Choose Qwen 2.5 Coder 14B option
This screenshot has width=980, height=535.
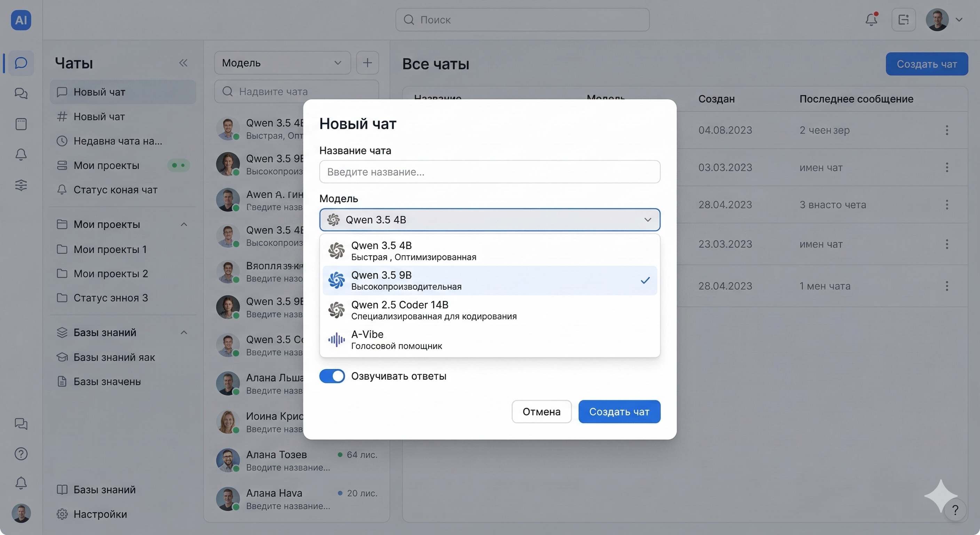tap(490, 310)
